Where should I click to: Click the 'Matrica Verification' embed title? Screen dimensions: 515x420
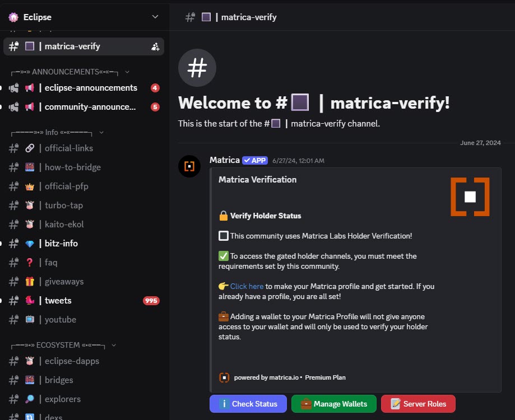pos(258,180)
